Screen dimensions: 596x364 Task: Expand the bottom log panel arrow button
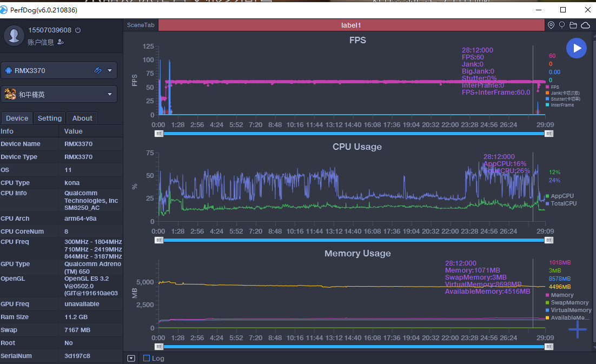pyautogui.click(x=131, y=358)
